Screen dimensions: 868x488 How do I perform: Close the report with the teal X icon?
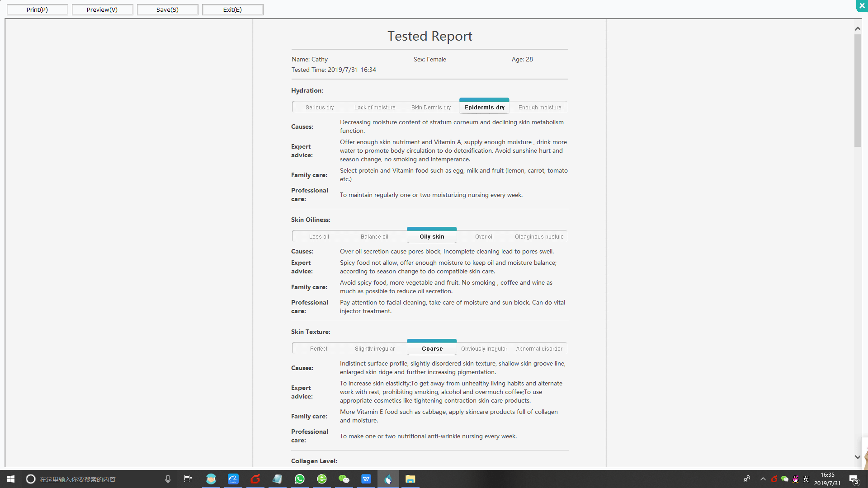click(x=862, y=5)
